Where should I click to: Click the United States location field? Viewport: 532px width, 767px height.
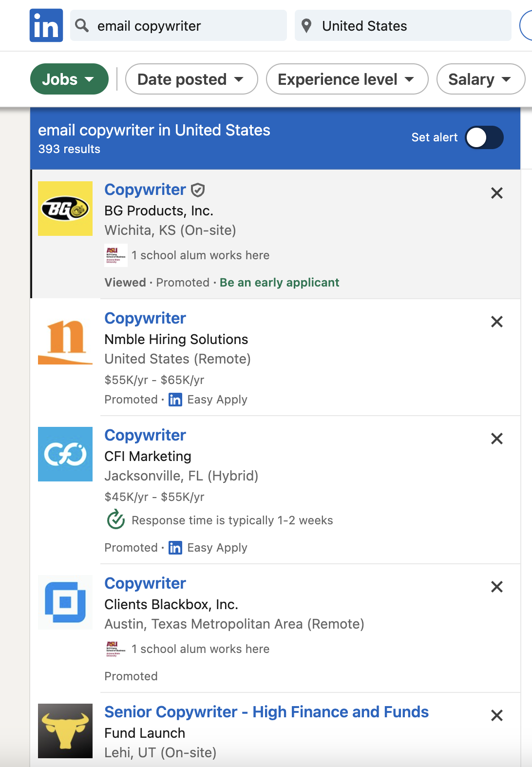pos(403,25)
